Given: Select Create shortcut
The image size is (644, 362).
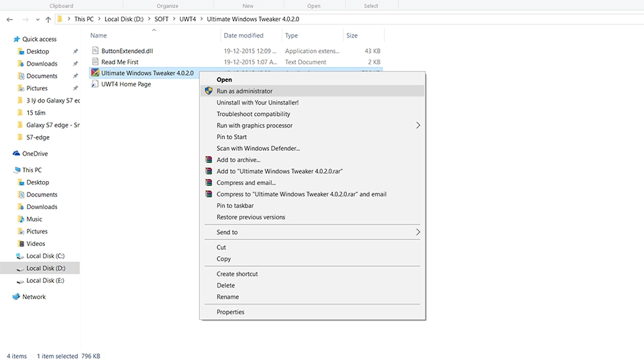Looking at the screenshot, I should point(312,274).
